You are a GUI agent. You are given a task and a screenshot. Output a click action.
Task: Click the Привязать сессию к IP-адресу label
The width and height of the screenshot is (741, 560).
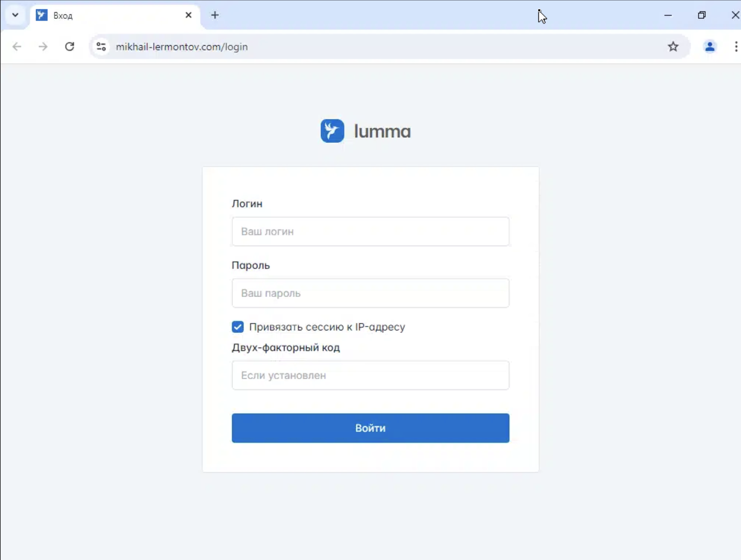327,327
